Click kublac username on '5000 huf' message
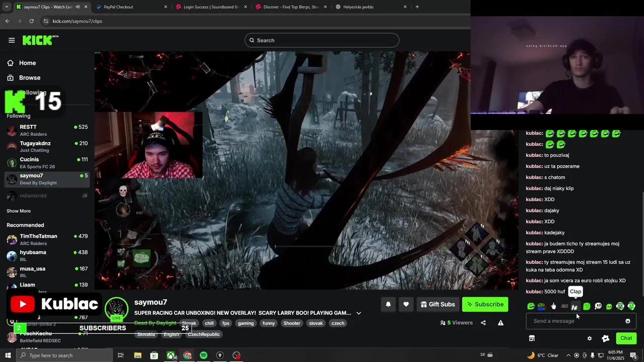Viewport: 644px width, 362px height. 534,292
